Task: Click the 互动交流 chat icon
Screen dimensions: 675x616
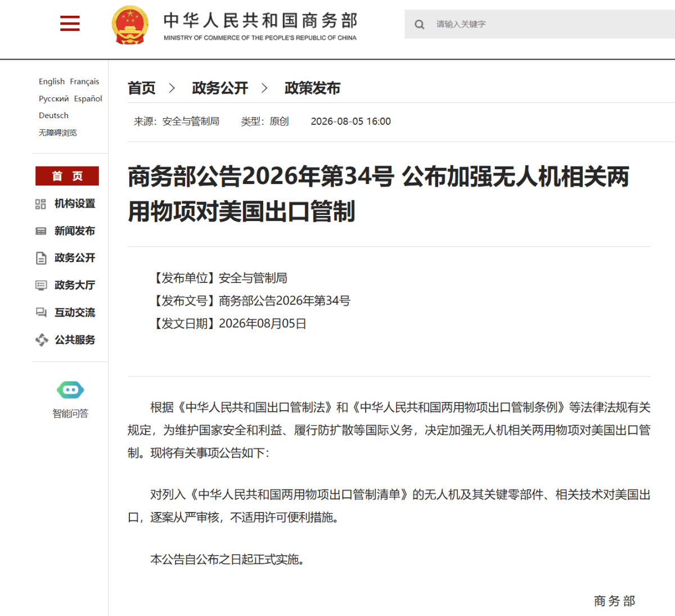Action: tap(40, 312)
